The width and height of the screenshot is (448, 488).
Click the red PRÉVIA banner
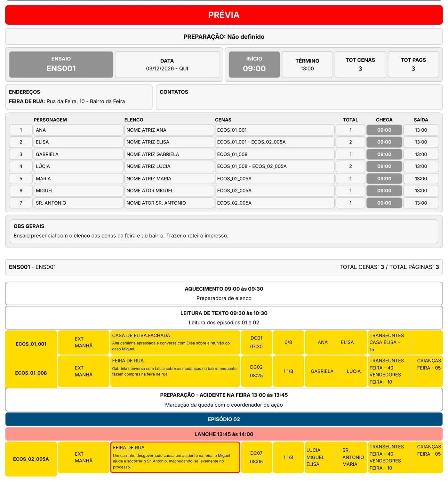[x=224, y=15]
